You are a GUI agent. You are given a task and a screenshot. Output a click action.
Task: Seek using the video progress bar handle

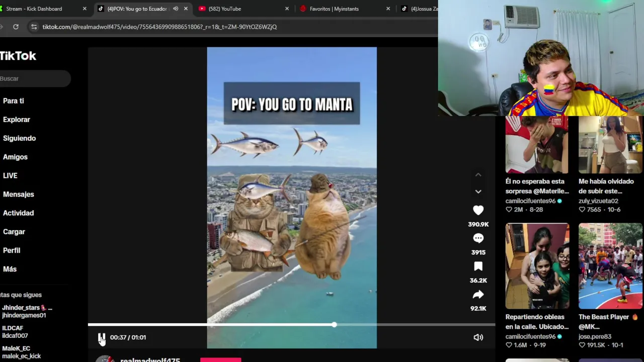[334, 325]
